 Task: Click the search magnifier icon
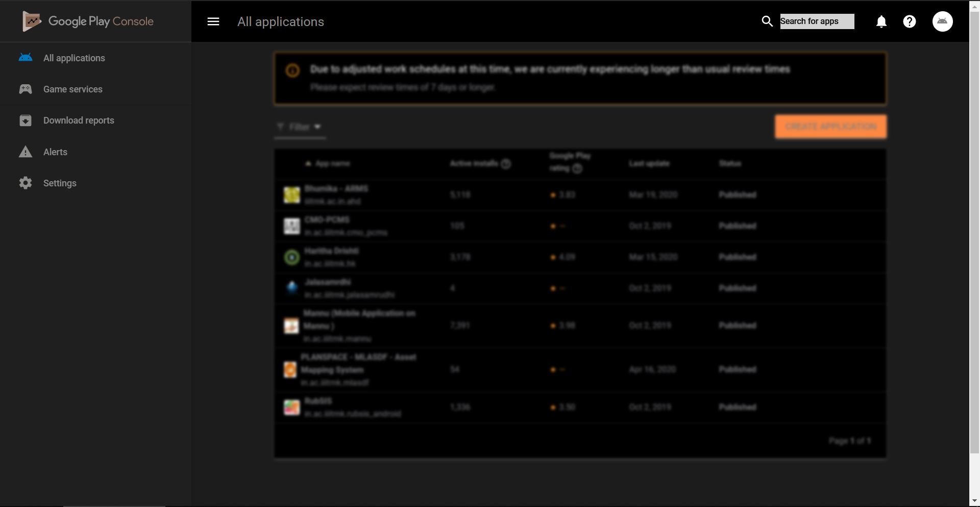tap(767, 21)
